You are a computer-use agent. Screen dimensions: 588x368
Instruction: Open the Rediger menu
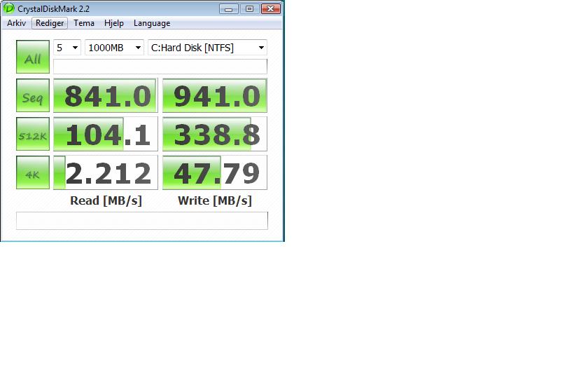(50, 23)
